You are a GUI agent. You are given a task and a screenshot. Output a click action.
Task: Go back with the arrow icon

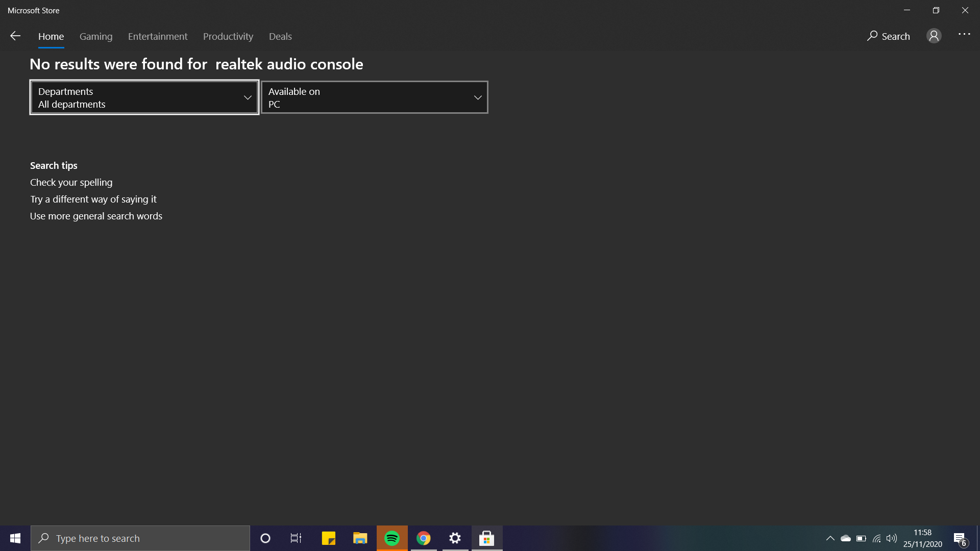coord(15,36)
